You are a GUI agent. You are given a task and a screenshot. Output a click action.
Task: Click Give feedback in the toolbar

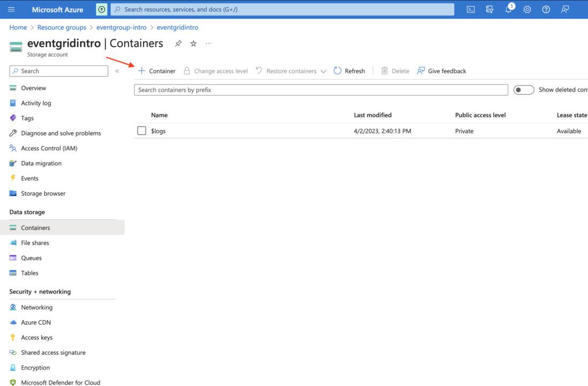[x=442, y=71]
